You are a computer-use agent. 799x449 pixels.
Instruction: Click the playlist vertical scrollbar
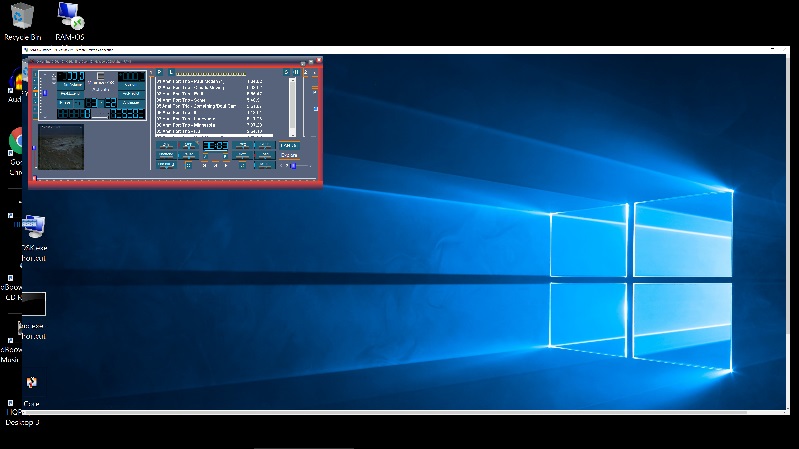[292, 107]
